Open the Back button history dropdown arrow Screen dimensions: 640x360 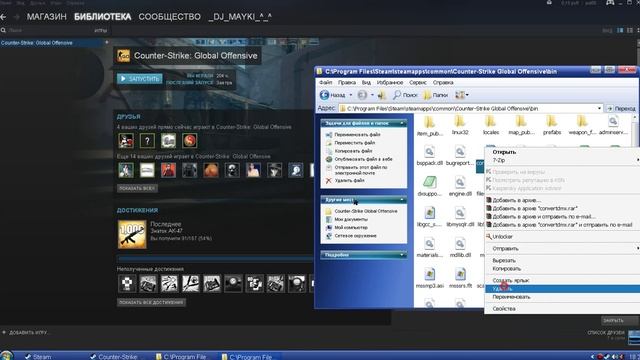[x=351, y=95]
